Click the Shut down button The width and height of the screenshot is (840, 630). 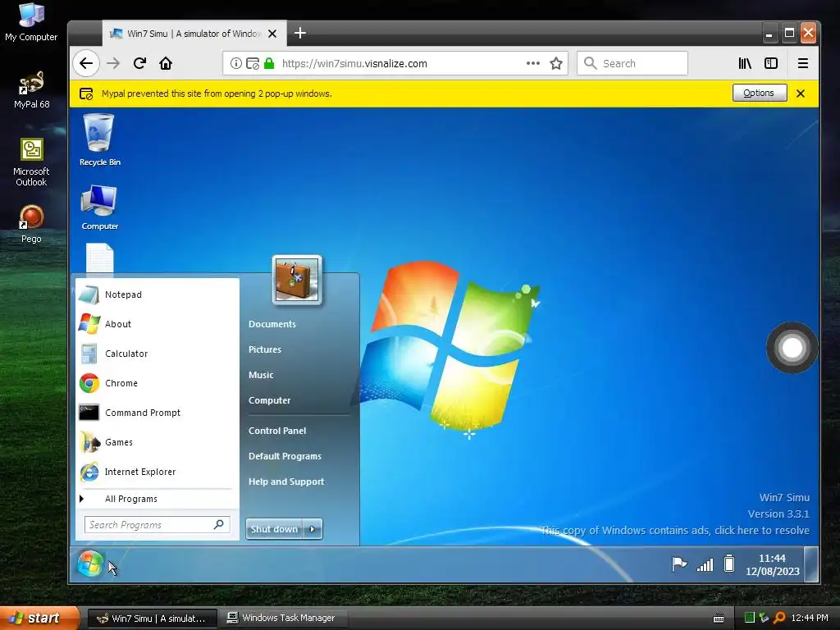click(x=274, y=529)
